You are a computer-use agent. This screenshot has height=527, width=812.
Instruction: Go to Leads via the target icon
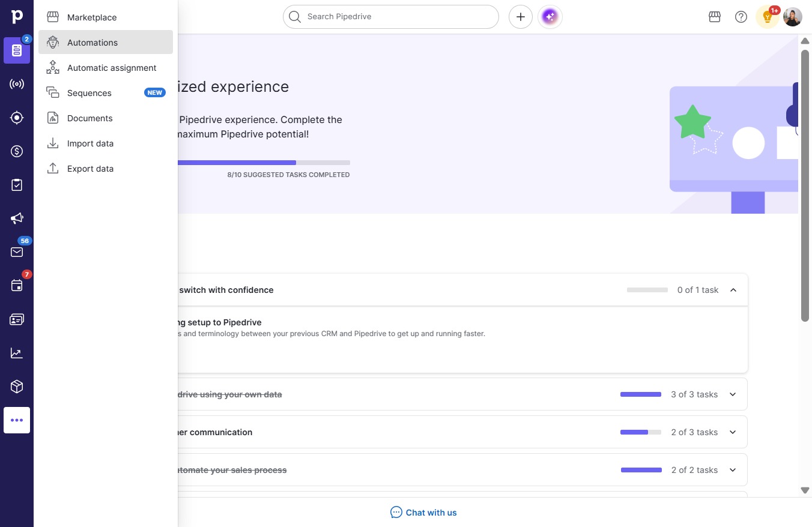point(17,118)
